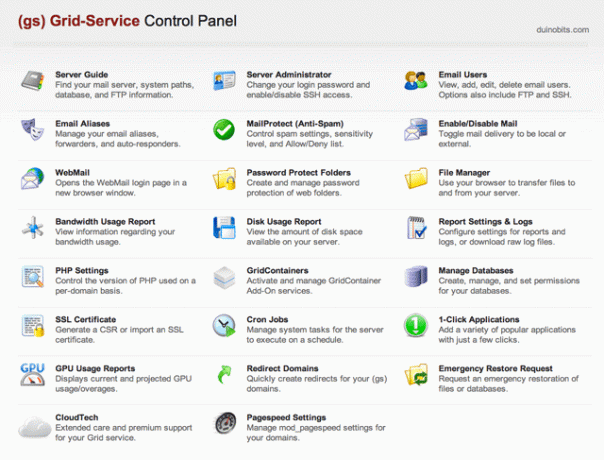Click the Disk Usage Report floppy icon
The width and height of the screenshot is (604, 460).
[224, 227]
